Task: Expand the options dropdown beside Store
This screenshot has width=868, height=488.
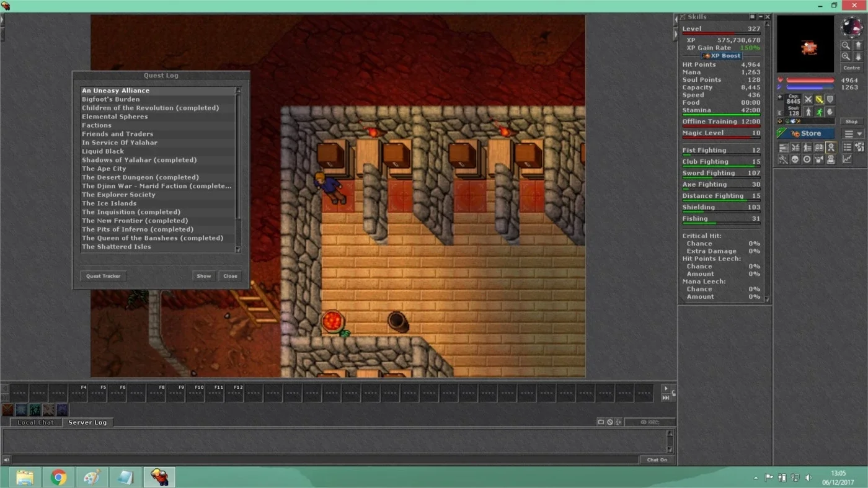Action: (860, 133)
